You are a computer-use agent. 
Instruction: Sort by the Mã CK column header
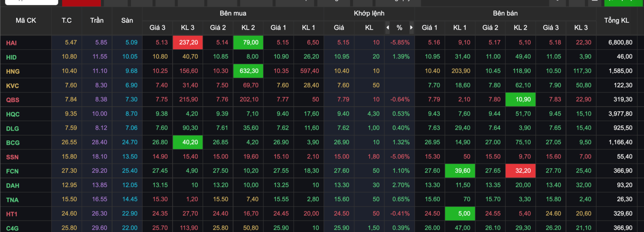pyautogui.click(x=26, y=20)
